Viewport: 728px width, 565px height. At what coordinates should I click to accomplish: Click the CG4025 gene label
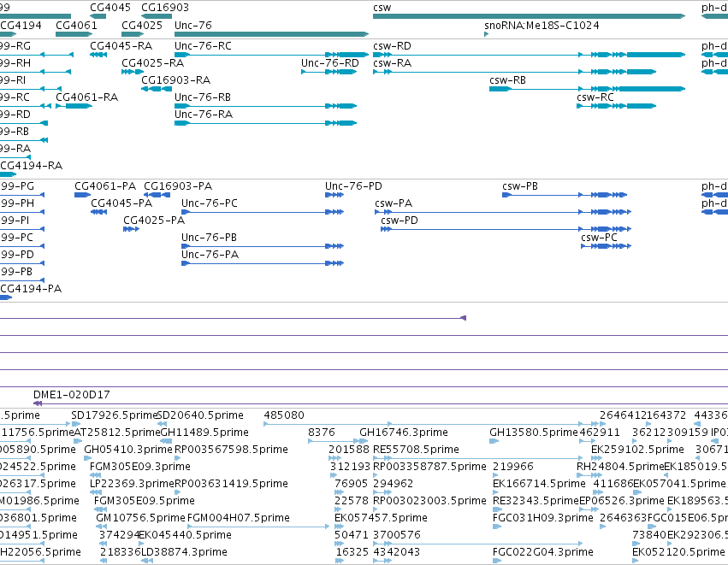click(x=142, y=25)
